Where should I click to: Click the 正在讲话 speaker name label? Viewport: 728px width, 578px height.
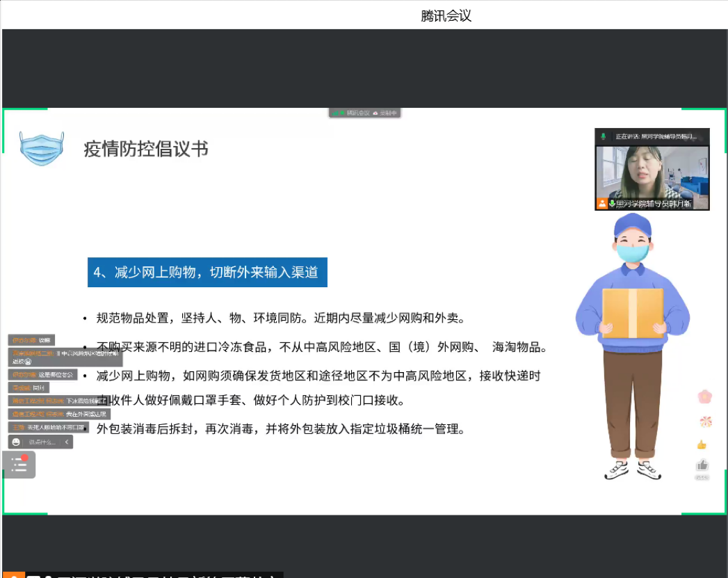(656, 137)
